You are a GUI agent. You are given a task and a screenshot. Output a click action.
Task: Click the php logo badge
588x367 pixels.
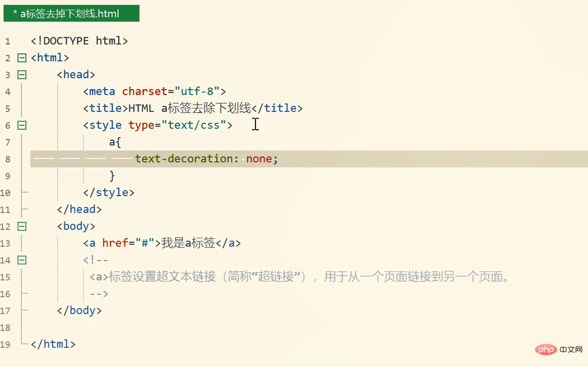click(546, 349)
